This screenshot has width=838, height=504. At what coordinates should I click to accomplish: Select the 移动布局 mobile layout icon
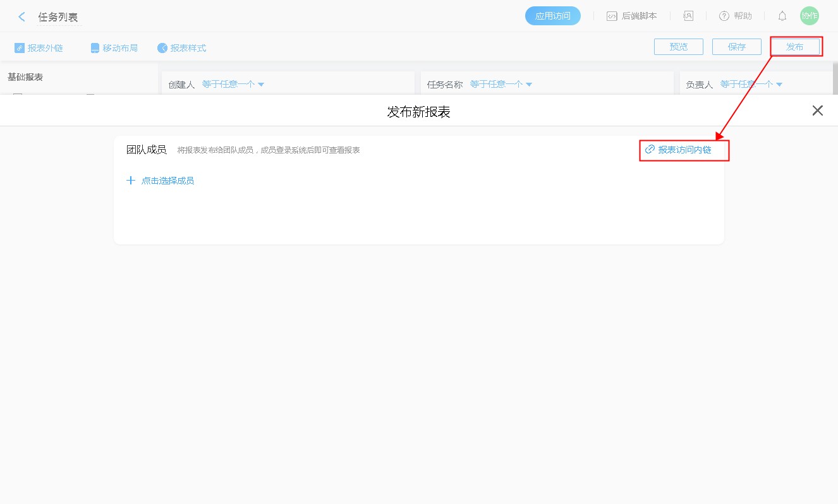[95, 48]
